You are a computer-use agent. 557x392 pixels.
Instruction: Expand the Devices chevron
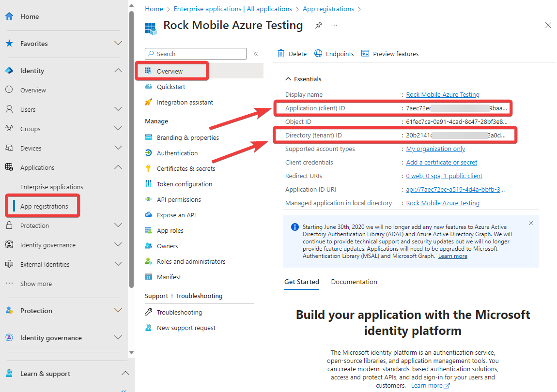[x=118, y=148]
